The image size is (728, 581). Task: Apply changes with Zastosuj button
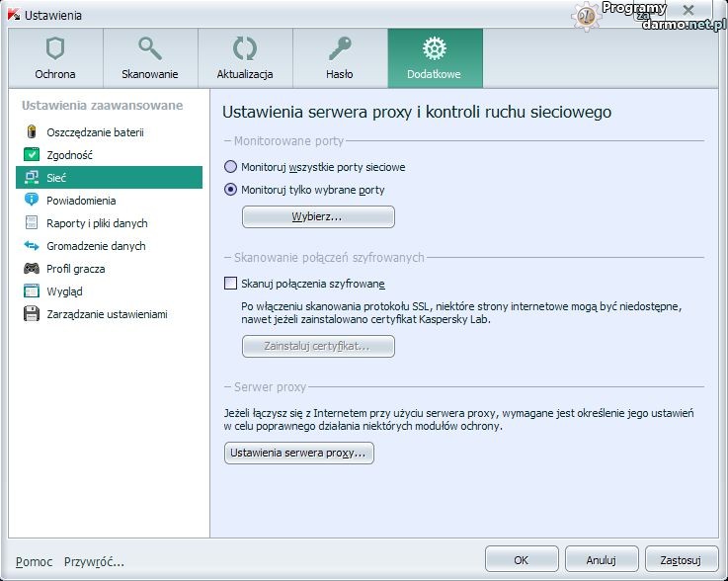click(682, 559)
